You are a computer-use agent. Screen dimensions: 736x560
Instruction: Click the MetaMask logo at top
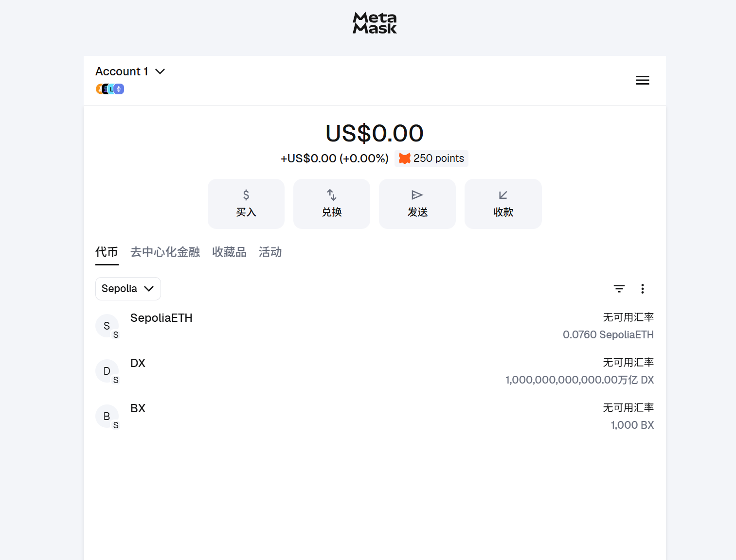click(x=375, y=23)
